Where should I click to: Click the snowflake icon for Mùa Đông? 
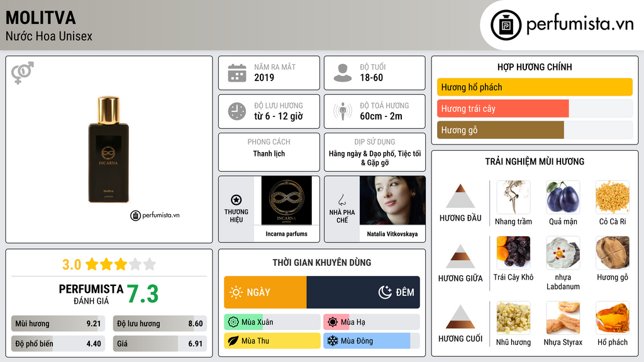point(333,341)
